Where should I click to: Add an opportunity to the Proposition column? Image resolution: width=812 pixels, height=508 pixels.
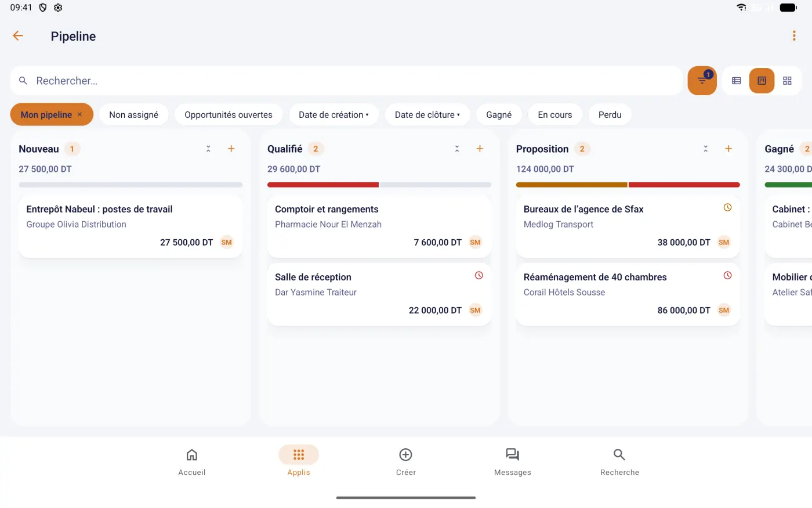pos(728,149)
